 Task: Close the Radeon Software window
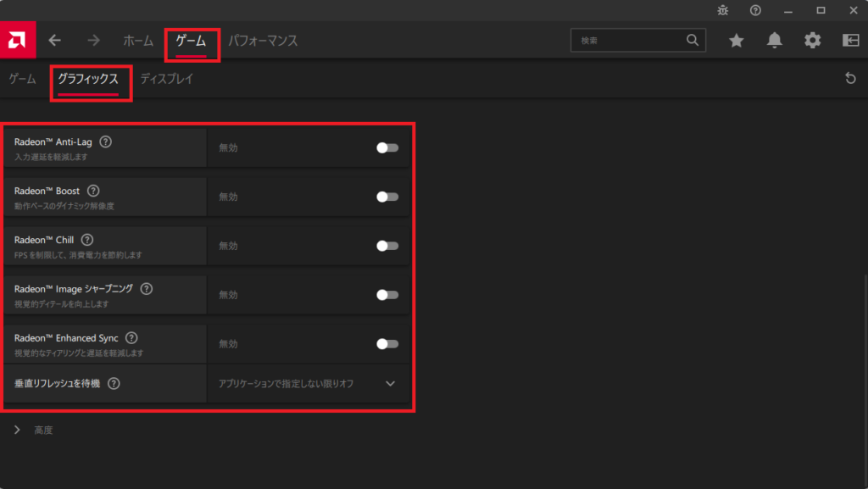[x=854, y=10]
